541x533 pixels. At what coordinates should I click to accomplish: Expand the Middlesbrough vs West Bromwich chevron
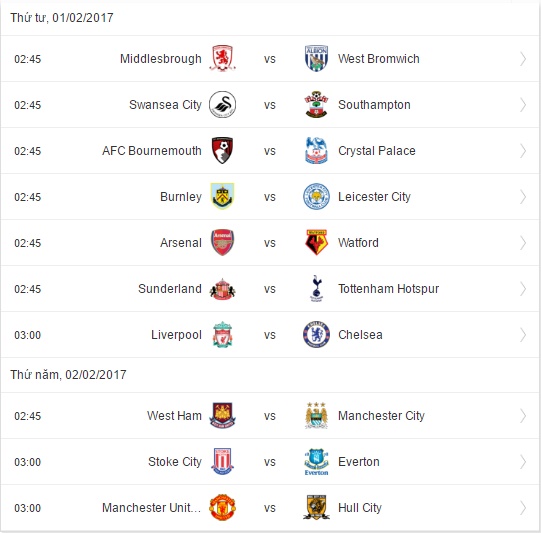pos(523,59)
